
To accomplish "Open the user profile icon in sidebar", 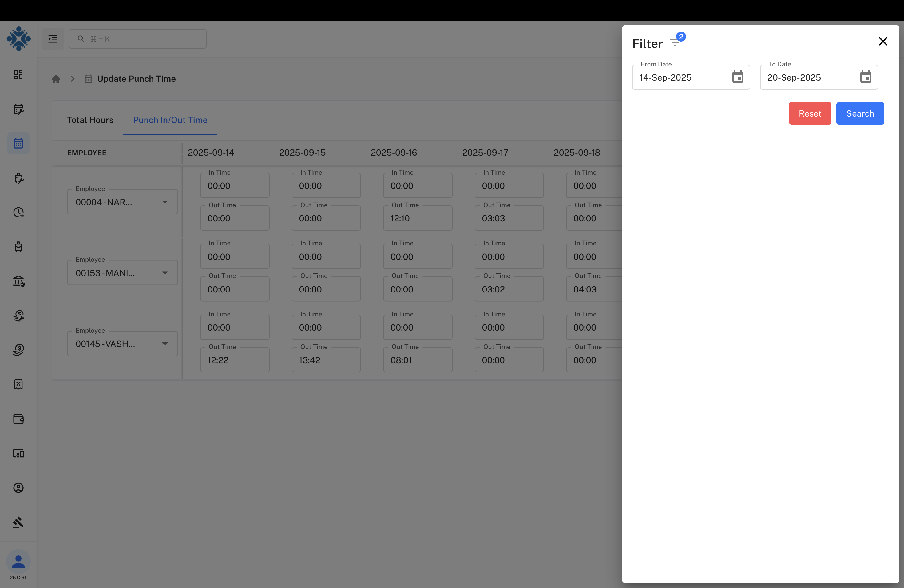I will pyautogui.click(x=18, y=488).
